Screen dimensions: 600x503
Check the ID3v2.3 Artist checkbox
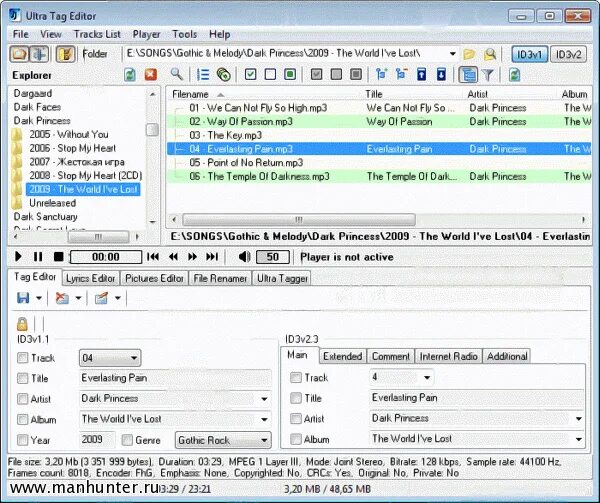(295, 418)
